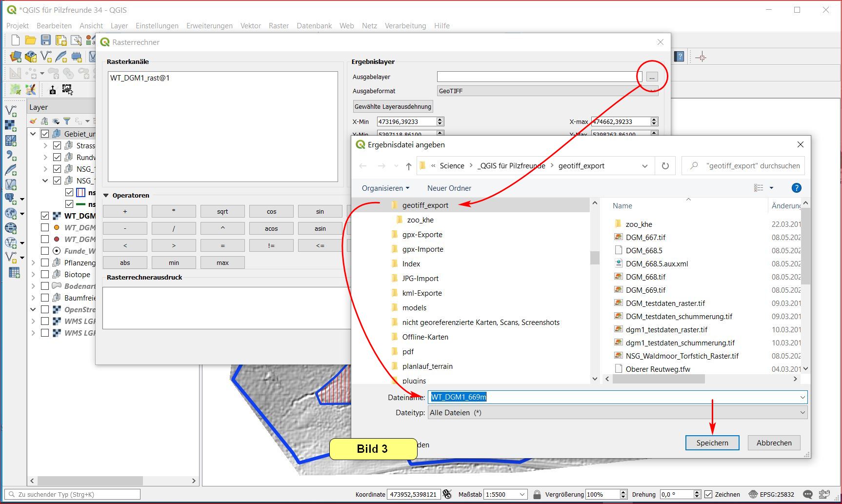Enable the Biotope layer checkbox
Screen dimensions: 842x504
tap(45, 274)
